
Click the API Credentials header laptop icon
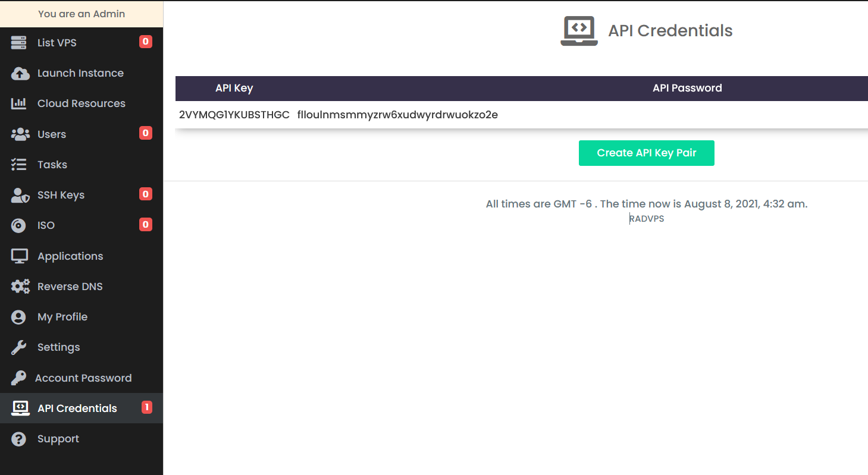(x=578, y=30)
